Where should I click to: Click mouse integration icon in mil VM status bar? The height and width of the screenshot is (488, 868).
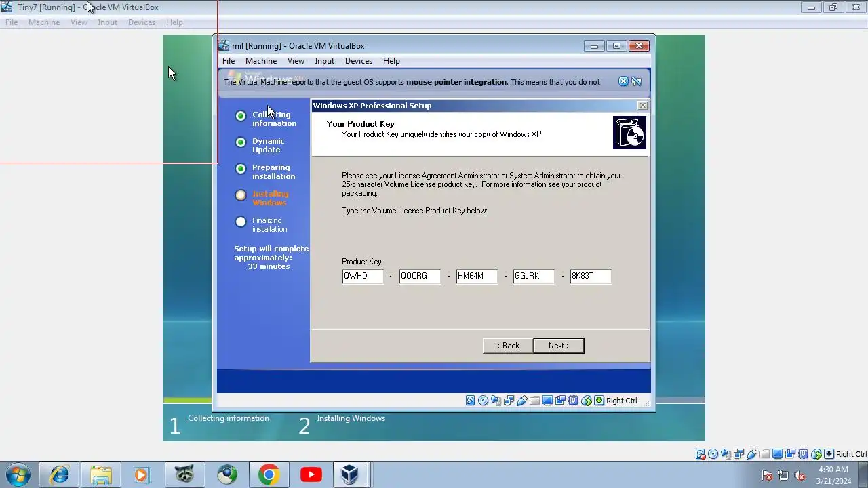tap(586, 401)
